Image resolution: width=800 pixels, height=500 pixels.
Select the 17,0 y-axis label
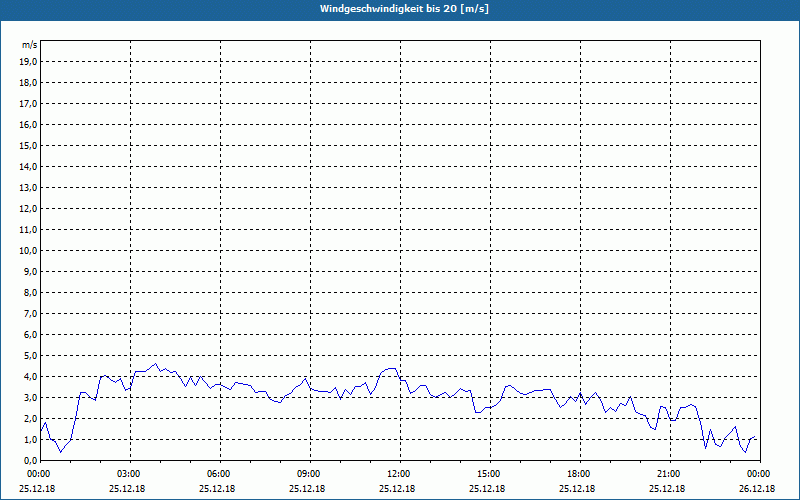click(29, 104)
